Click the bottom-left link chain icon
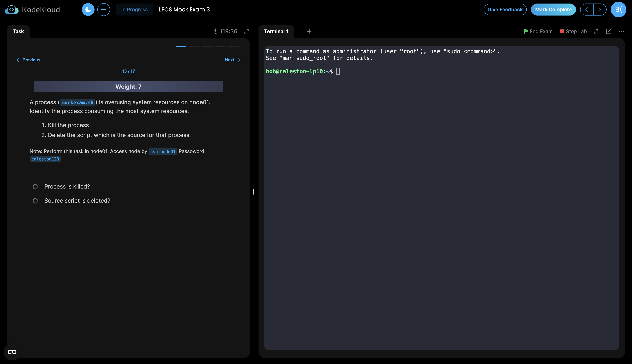 pos(12,352)
